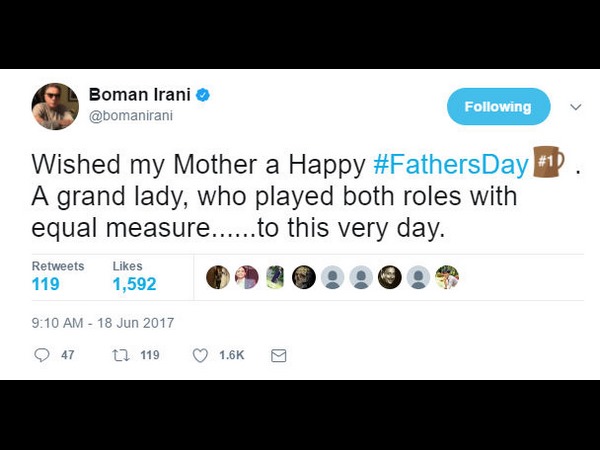Click the tweet text about a grand lady
600x450 pixels.
[274, 196]
